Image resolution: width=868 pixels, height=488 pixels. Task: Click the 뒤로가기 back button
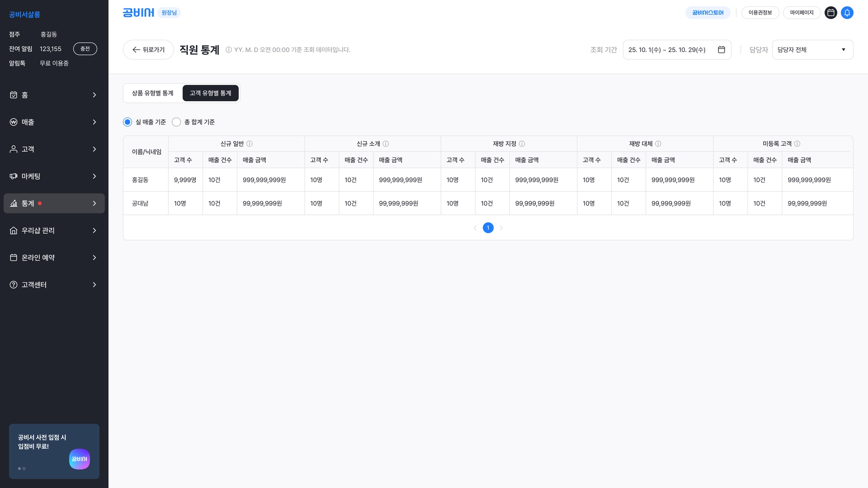point(148,50)
